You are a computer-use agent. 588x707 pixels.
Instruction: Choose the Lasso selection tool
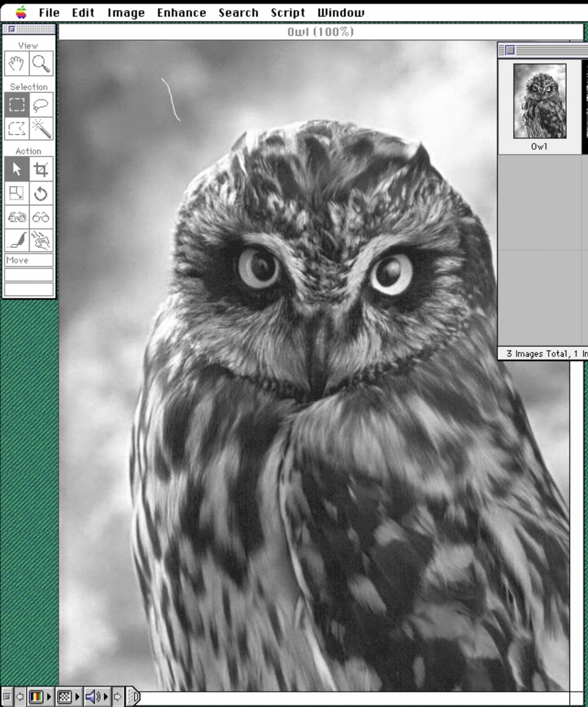(41, 105)
